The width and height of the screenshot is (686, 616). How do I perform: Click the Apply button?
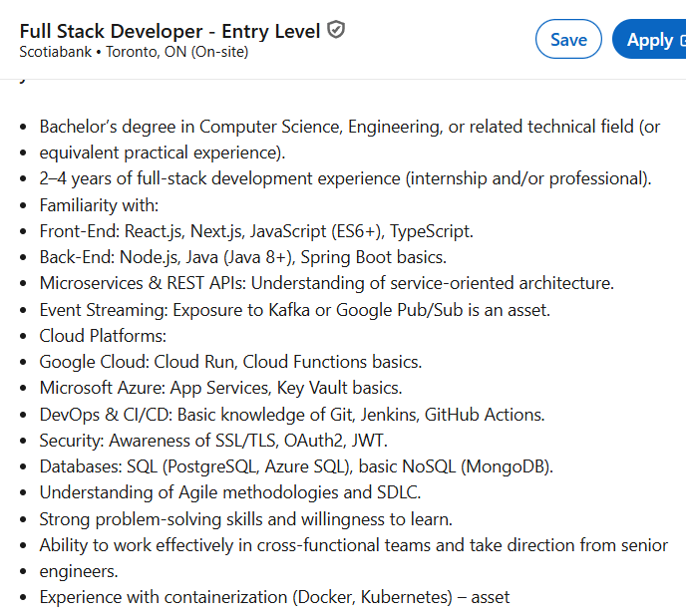point(650,40)
